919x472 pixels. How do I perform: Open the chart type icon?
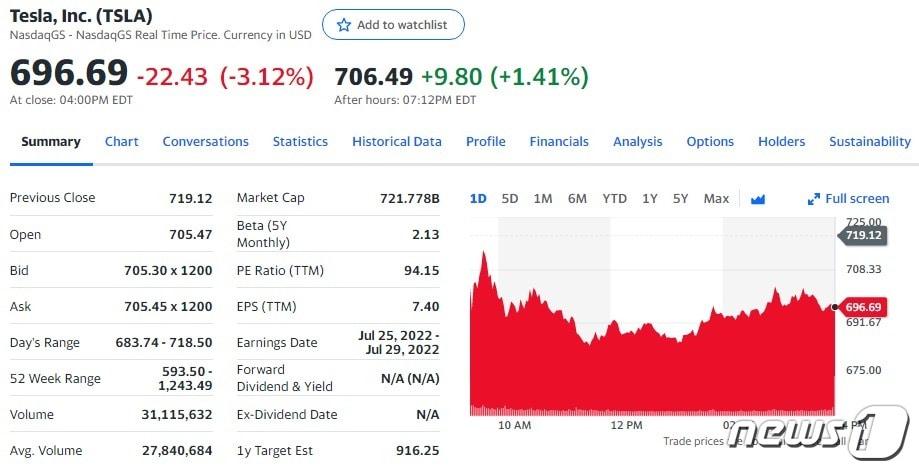coord(757,199)
